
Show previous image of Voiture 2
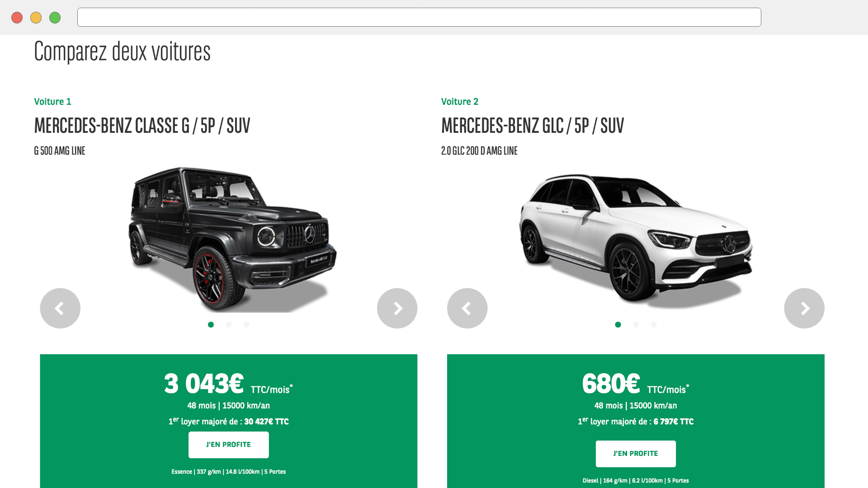pos(467,308)
